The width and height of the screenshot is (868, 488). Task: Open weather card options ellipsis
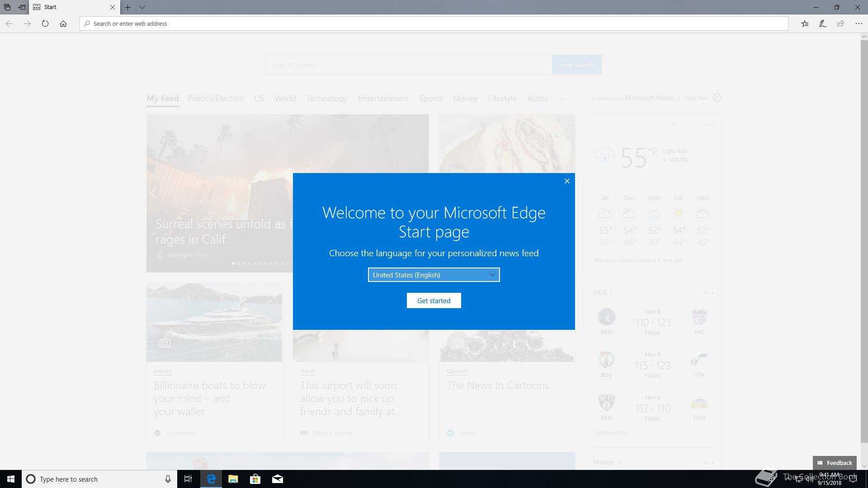709,125
